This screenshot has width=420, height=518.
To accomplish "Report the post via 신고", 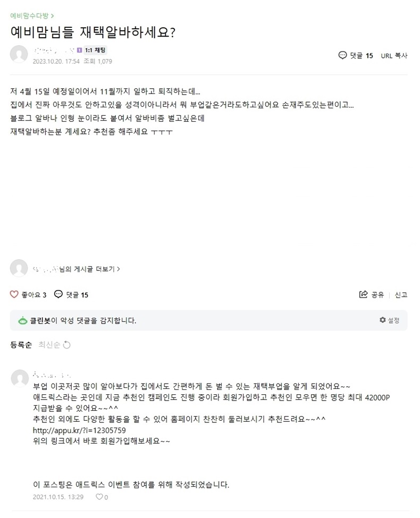I will point(401,295).
